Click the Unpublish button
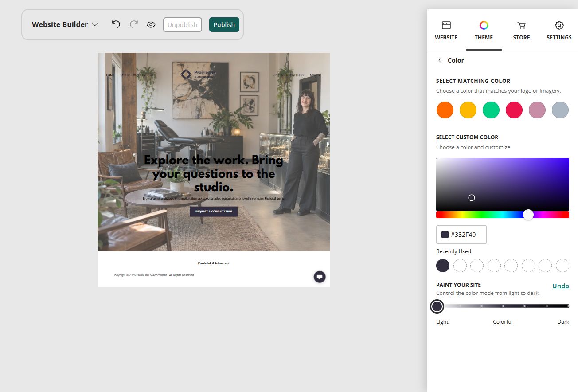The image size is (578, 392). tap(183, 25)
